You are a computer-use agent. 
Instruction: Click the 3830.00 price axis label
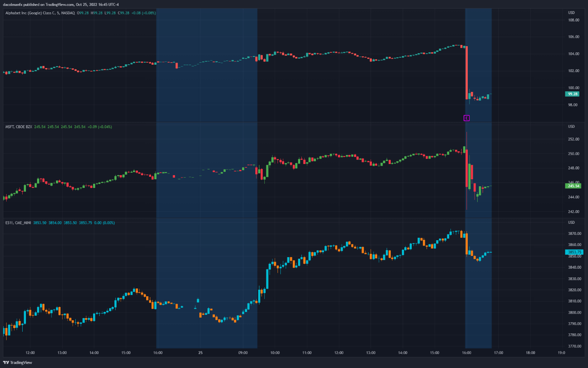click(574, 279)
